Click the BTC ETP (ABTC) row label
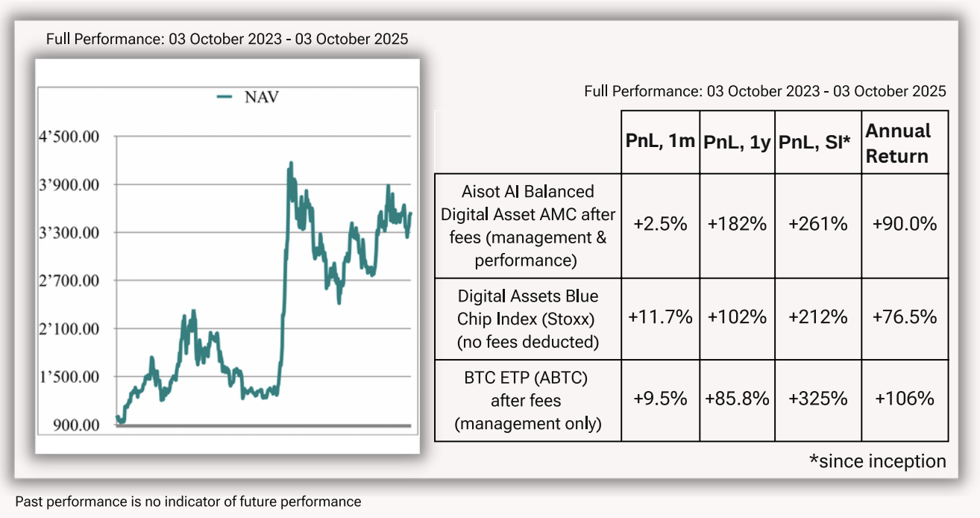Viewport: 980px width, 518px height. 528,401
